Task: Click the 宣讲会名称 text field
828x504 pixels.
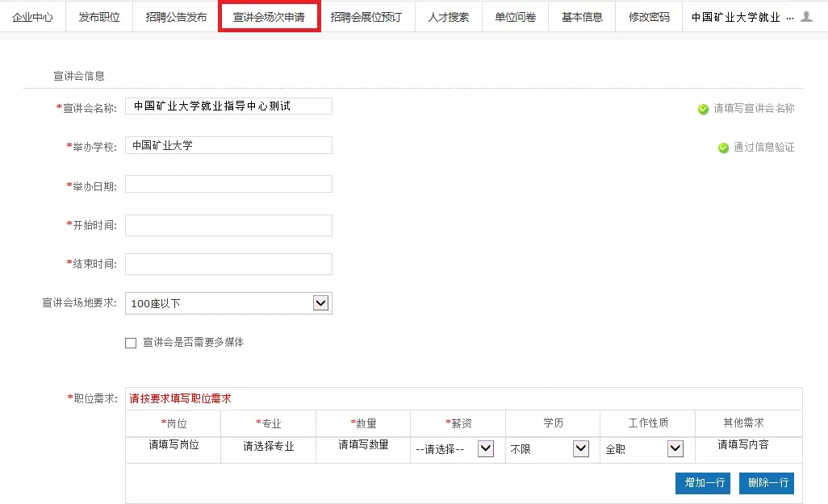Action: coord(228,106)
